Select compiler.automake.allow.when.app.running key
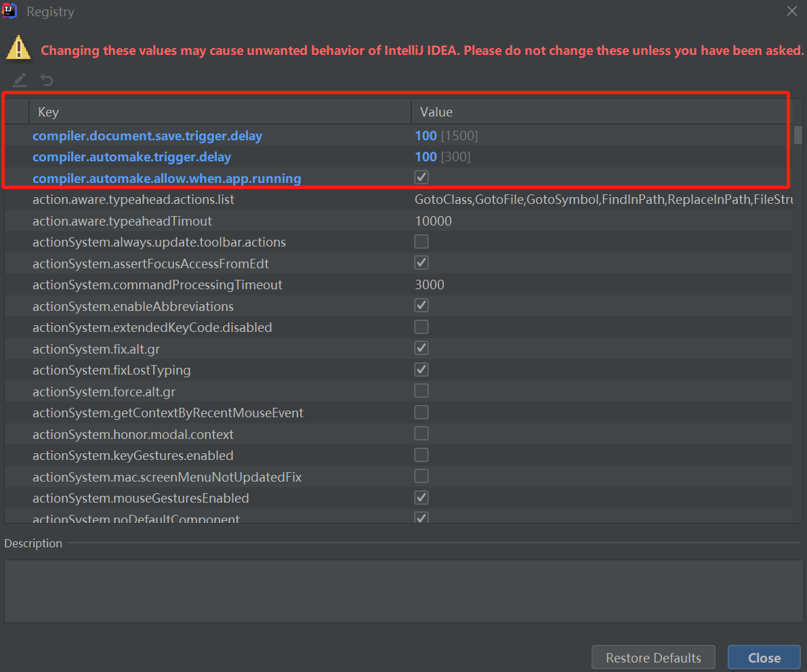 click(167, 179)
